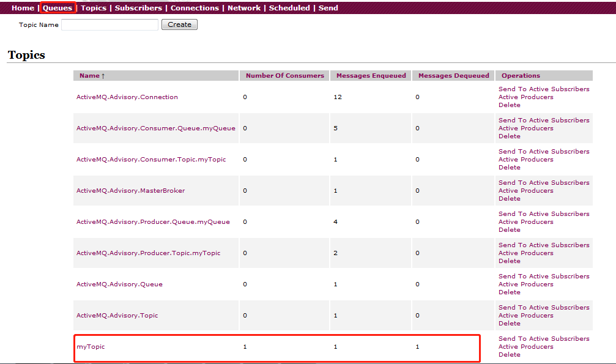Viewport: 616px width, 364px height.
Task: Delete the myTopic topic
Action: point(509,355)
